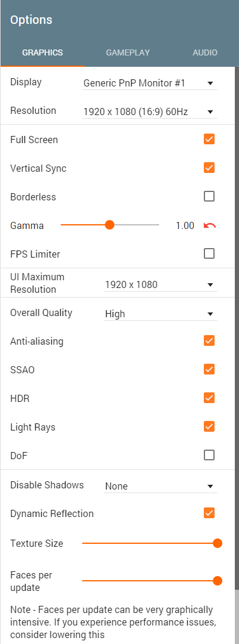The image size is (239, 644).
Task: Change Overall Quality dropdown from High
Action: coord(160,314)
